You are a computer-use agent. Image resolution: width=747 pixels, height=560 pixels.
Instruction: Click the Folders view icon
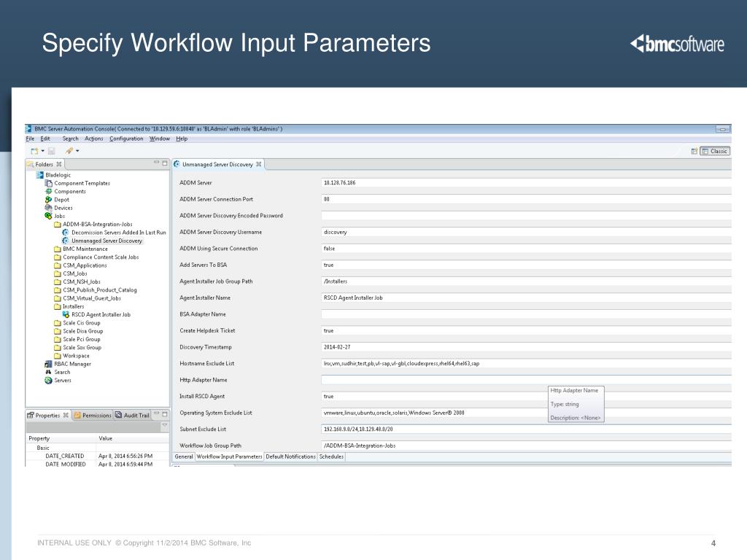point(30,164)
